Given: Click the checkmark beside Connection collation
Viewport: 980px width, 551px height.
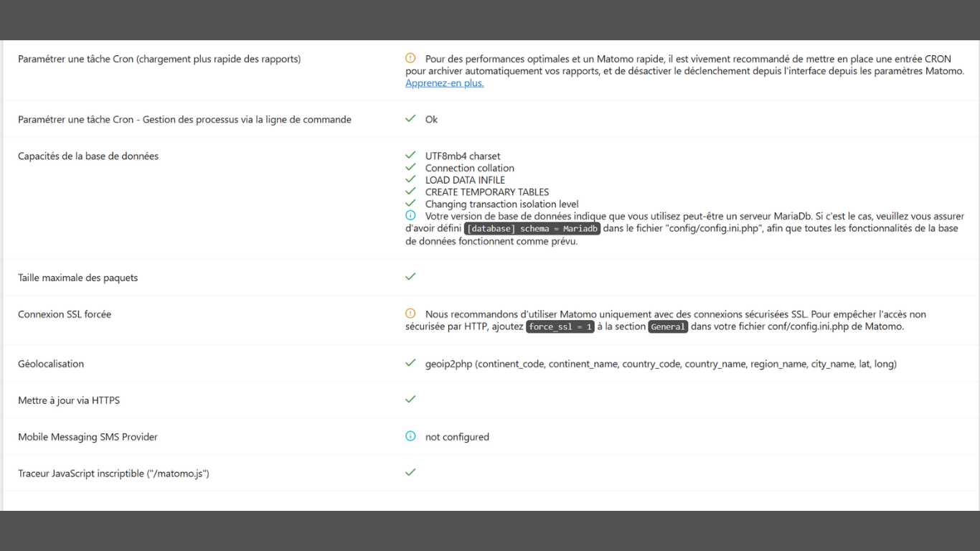Looking at the screenshot, I should click(410, 167).
